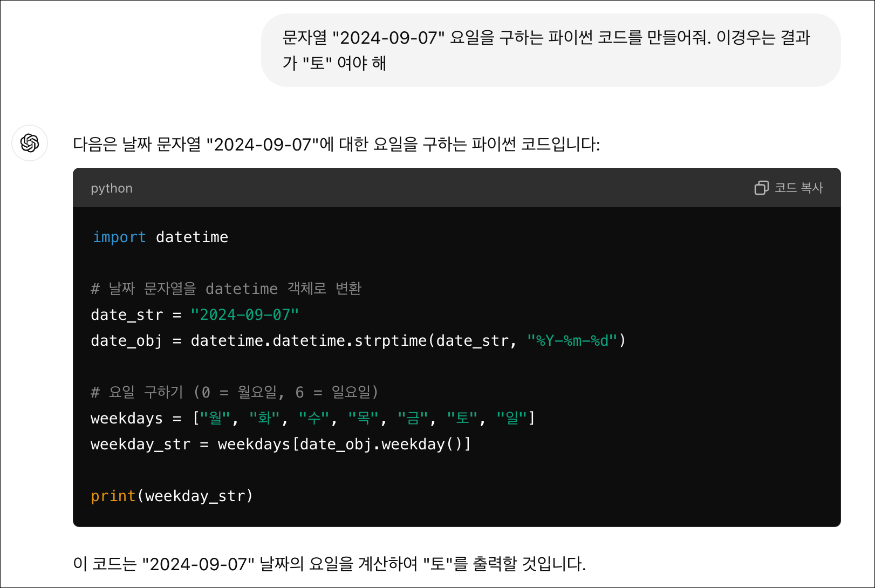Image resolution: width=875 pixels, height=588 pixels.
Task: Click the "토" entry in weekdays list
Action: (461, 418)
